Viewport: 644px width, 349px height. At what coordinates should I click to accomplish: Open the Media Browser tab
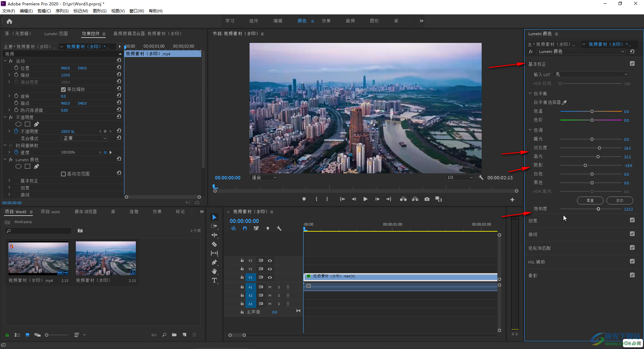coord(86,212)
